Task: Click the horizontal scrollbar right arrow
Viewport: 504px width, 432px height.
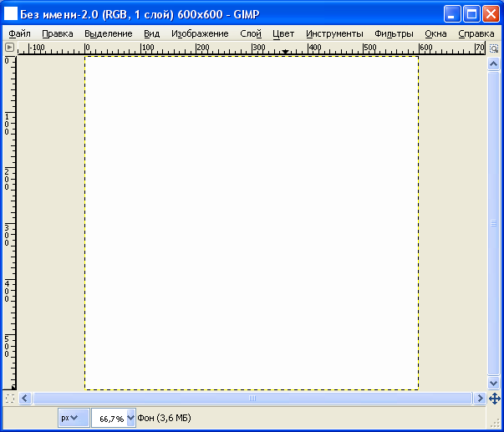Action: [x=480, y=399]
